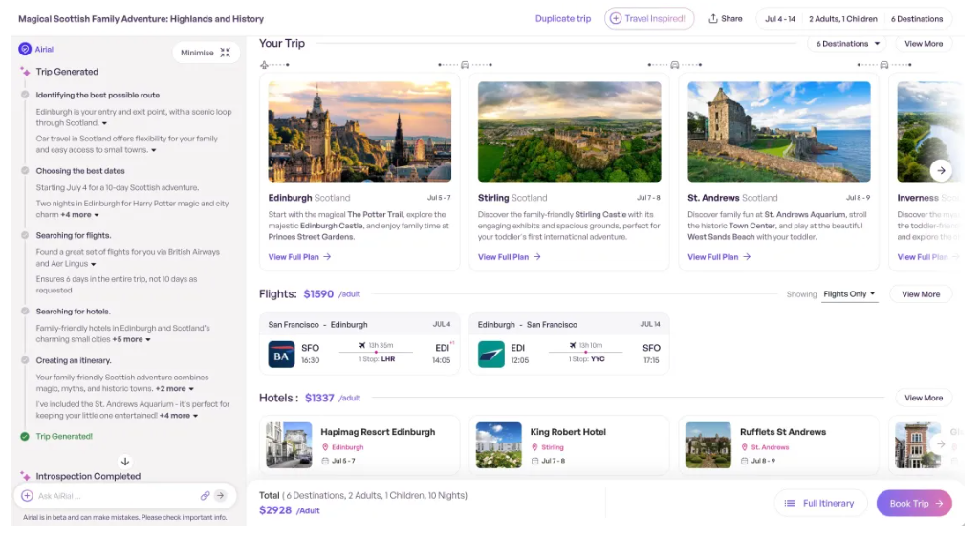Expand '+4 more' under Choosing the best dates

tap(79, 215)
